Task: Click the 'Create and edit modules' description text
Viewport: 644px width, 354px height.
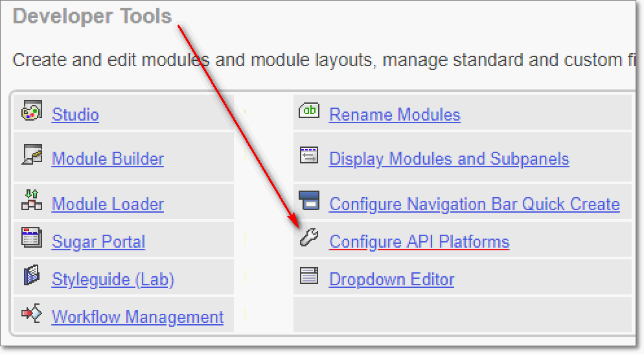Action: tap(324, 60)
